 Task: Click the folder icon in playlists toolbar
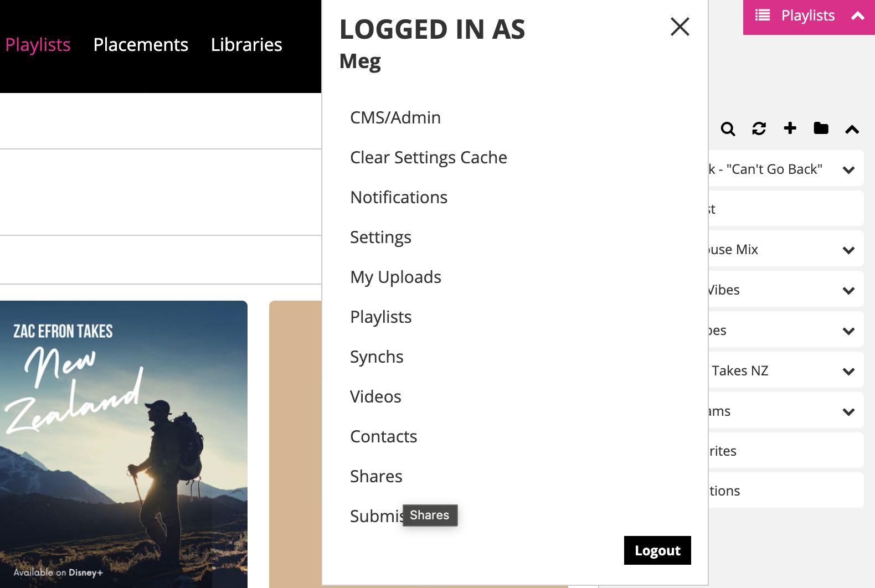[821, 128]
